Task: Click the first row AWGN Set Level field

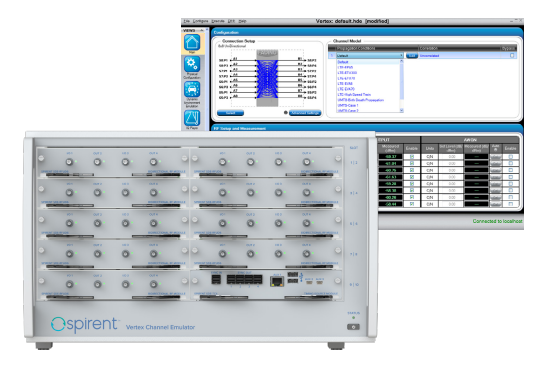Action: (452, 156)
